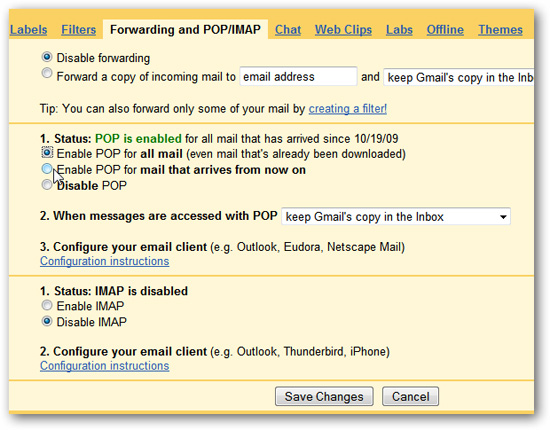550x430 pixels.
Task: Click the dropdown arrow beside keep Gmail's copy
Action: click(x=503, y=217)
